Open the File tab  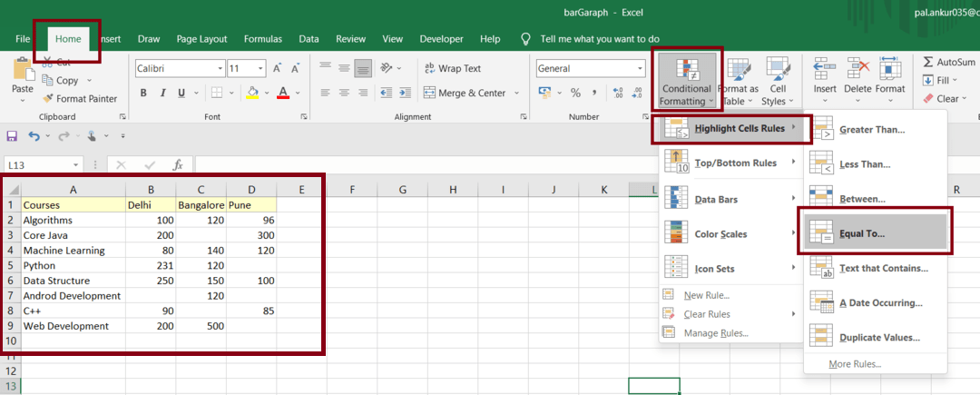pyautogui.click(x=23, y=39)
